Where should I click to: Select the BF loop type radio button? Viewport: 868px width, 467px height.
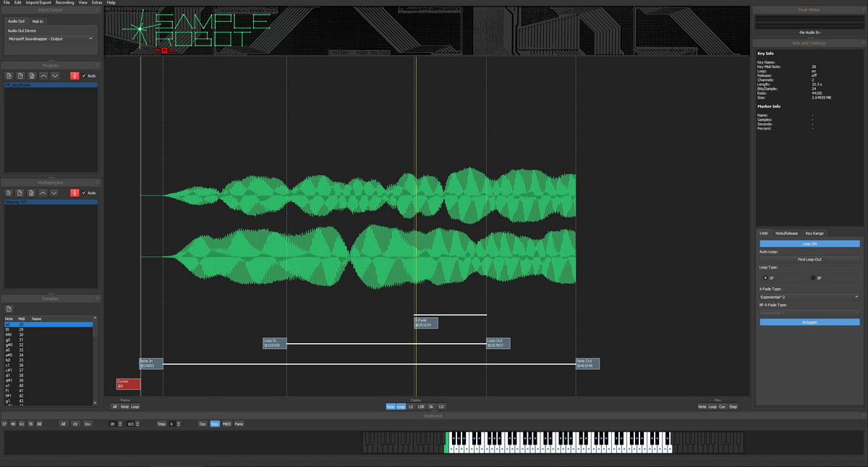point(813,277)
